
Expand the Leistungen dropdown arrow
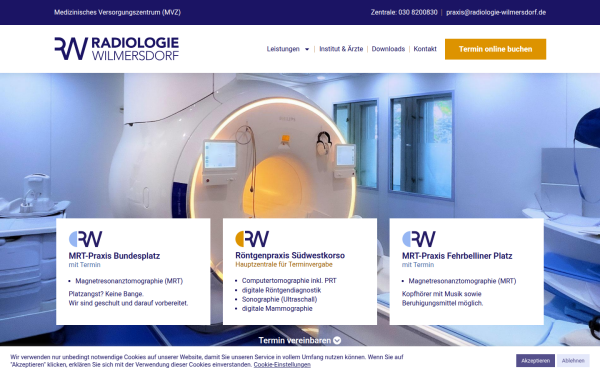point(307,49)
